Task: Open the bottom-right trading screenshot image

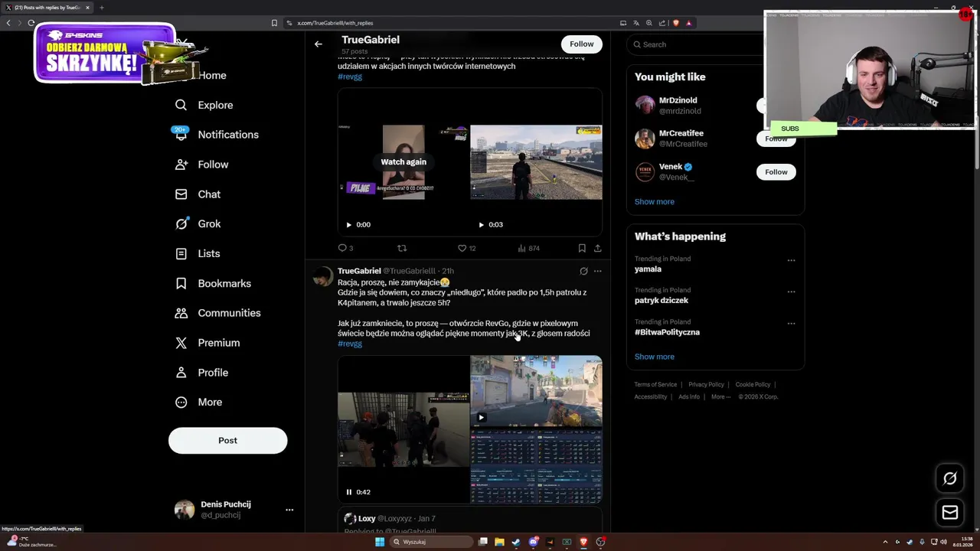Action: pyautogui.click(x=536, y=466)
